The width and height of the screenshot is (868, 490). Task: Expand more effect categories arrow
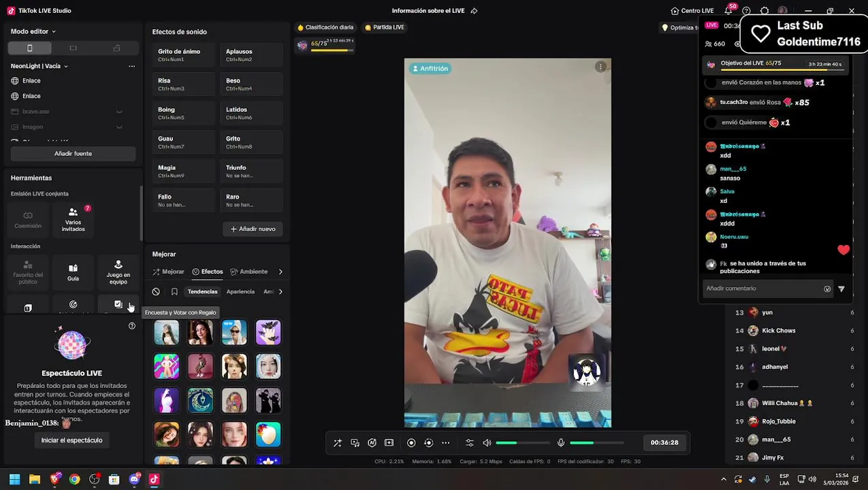coord(280,292)
